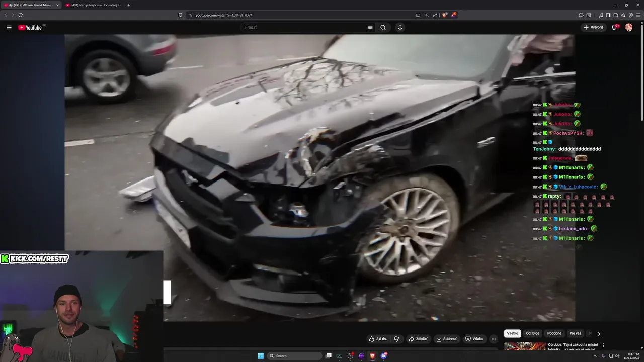Image resolution: width=644 pixels, height=362 pixels.
Task: Show next filter chips arrow
Action: click(x=599, y=333)
